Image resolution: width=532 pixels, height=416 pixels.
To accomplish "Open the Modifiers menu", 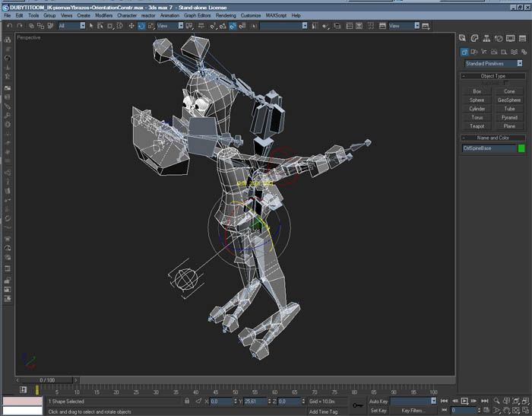I will click(103, 15).
